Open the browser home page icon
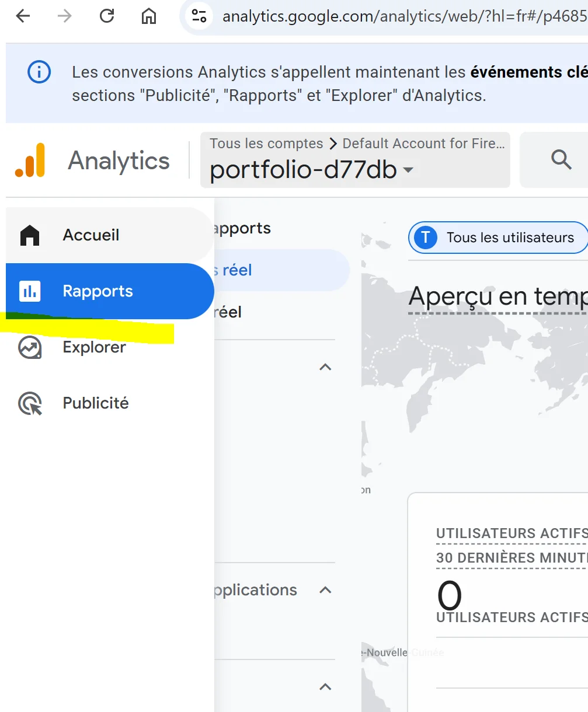The width and height of the screenshot is (588, 712). tap(149, 16)
